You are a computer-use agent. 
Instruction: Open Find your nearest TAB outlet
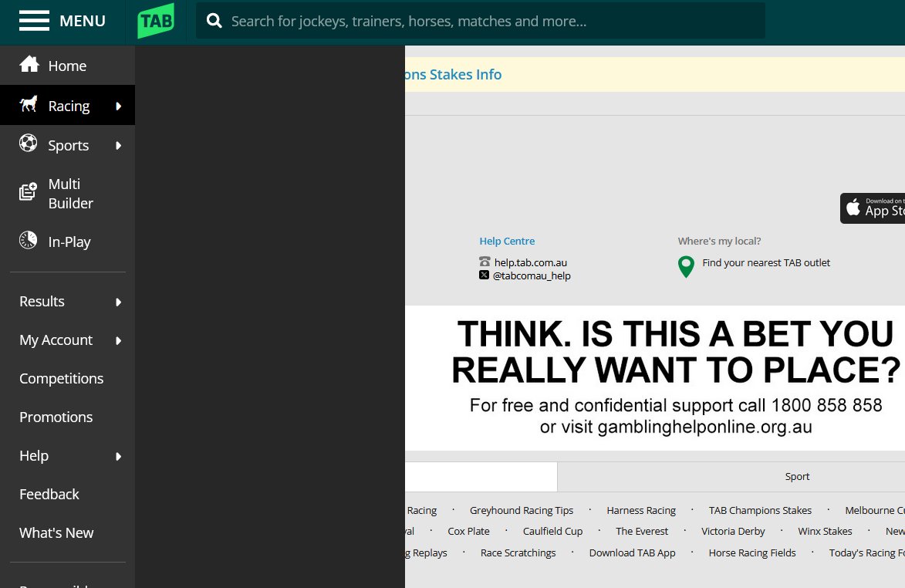coord(766,262)
